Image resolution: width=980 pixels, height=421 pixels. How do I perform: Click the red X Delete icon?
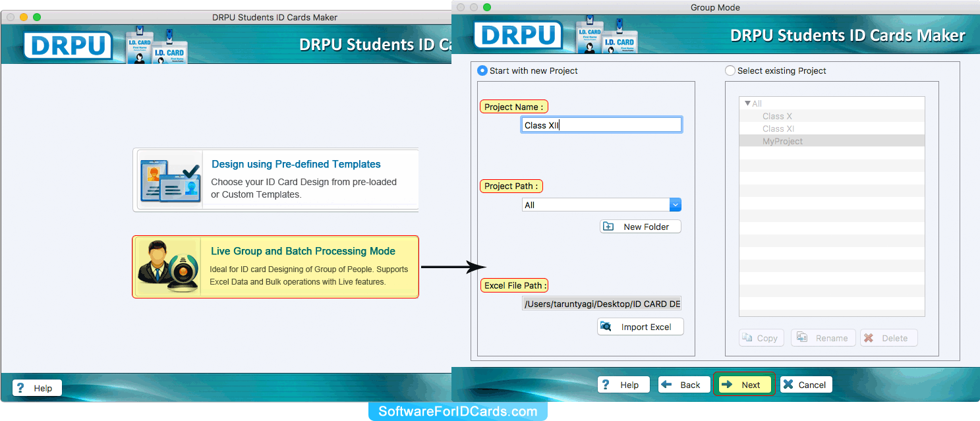[x=869, y=338]
